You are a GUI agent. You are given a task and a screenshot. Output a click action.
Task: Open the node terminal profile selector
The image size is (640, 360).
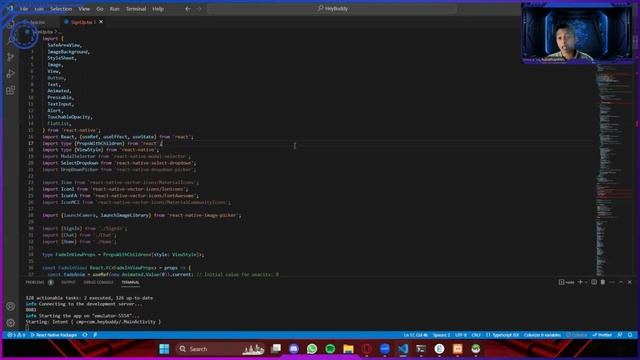click(567, 282)
